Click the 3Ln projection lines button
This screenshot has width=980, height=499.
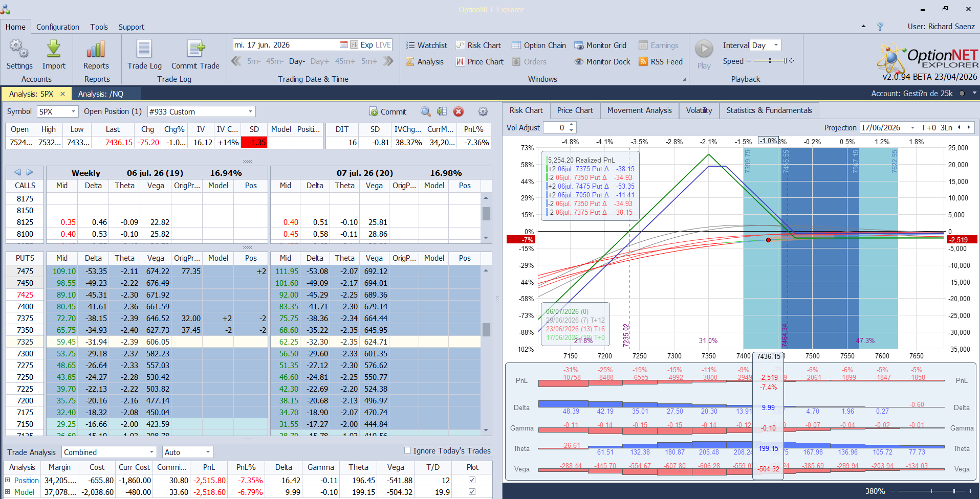[946, 127]
